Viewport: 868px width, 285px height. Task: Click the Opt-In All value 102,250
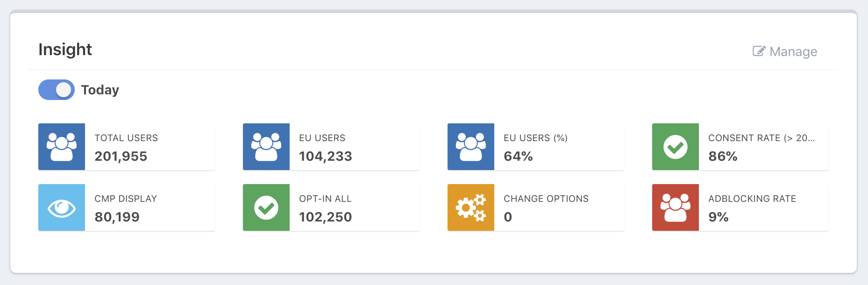(326, 217)
